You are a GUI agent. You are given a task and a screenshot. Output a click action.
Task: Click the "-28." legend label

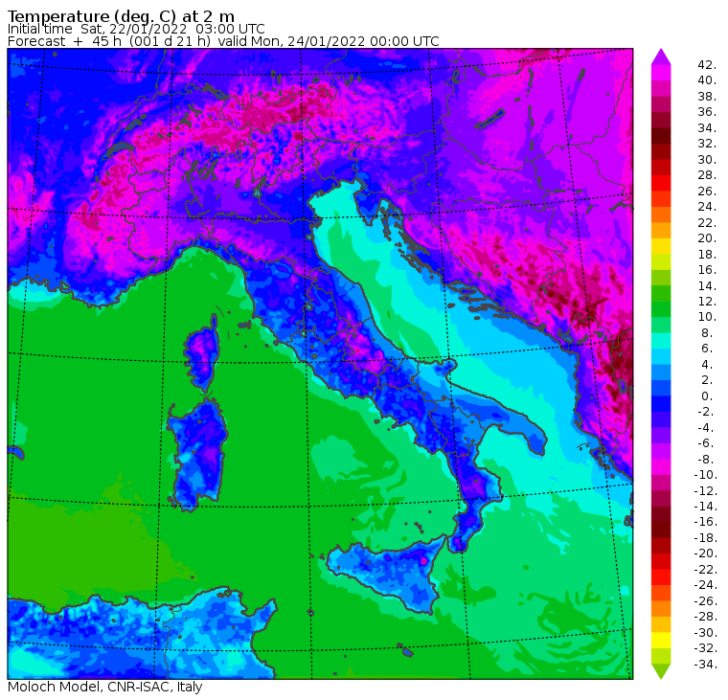pos(706,617)
